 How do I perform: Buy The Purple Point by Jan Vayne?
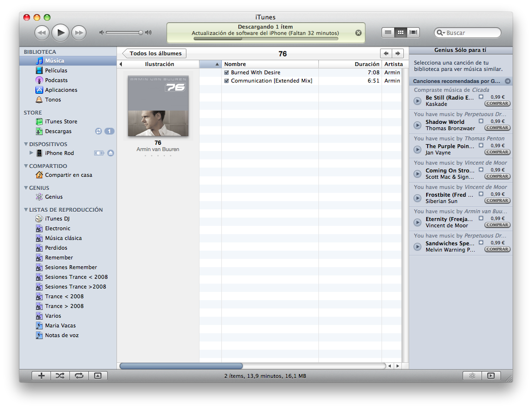(x=498, y=152)
